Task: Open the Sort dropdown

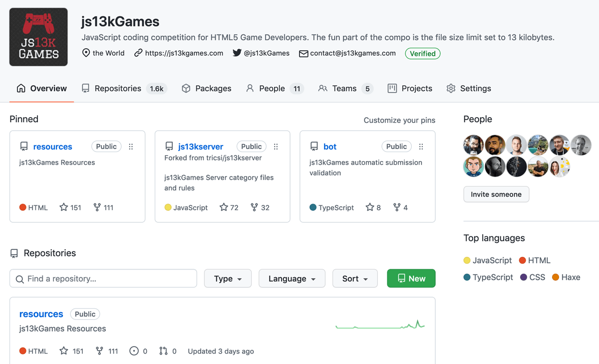Action: tap(354, 278)
